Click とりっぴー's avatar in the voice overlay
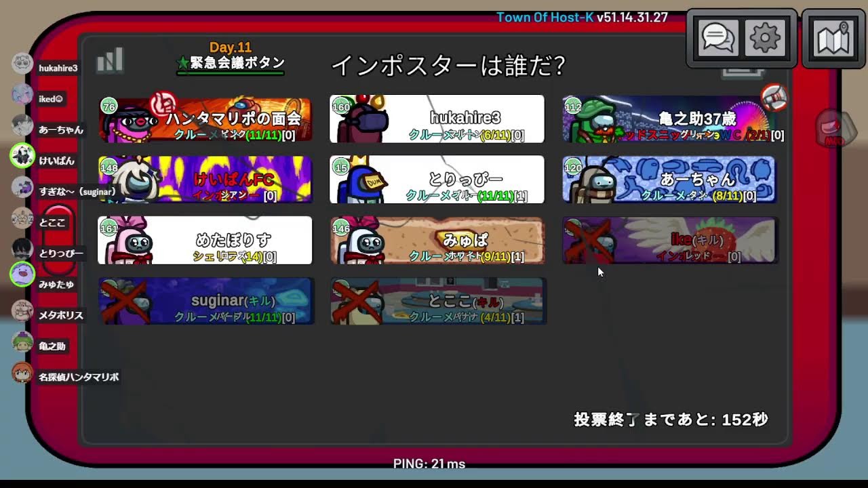The image size is (868, 488). (22, 249)
